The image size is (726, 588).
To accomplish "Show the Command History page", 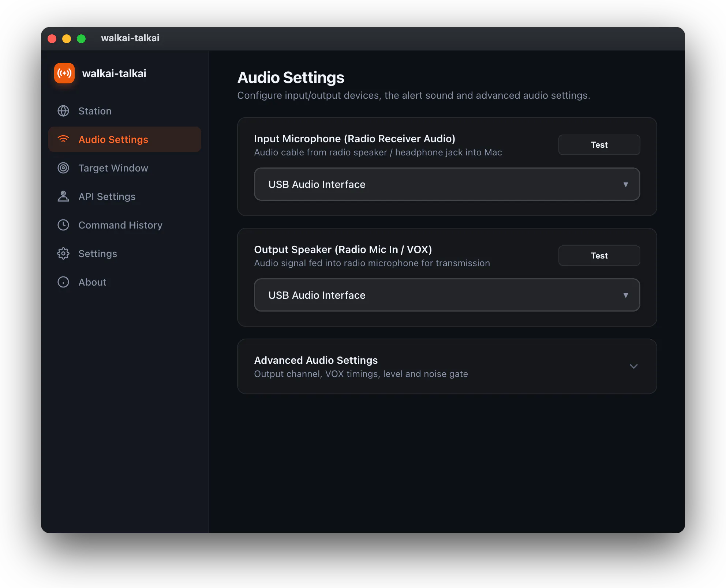I will point(125,225).
